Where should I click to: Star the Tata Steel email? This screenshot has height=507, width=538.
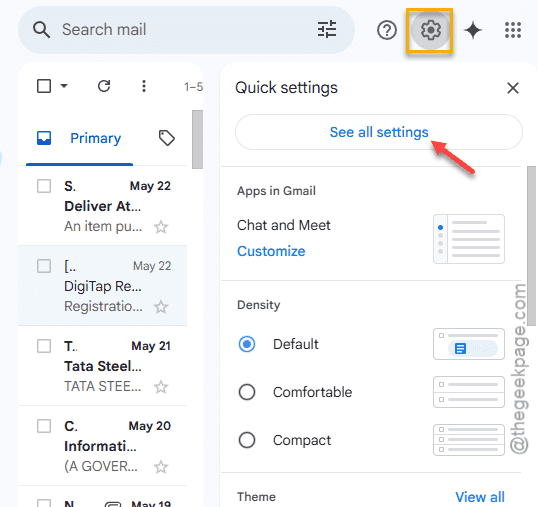[161, 387]
